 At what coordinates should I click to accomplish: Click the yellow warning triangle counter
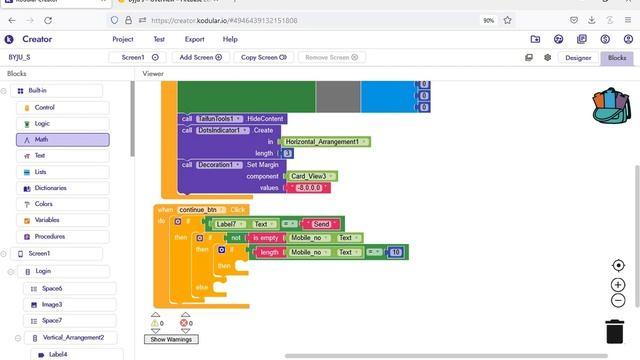(155, 323)
